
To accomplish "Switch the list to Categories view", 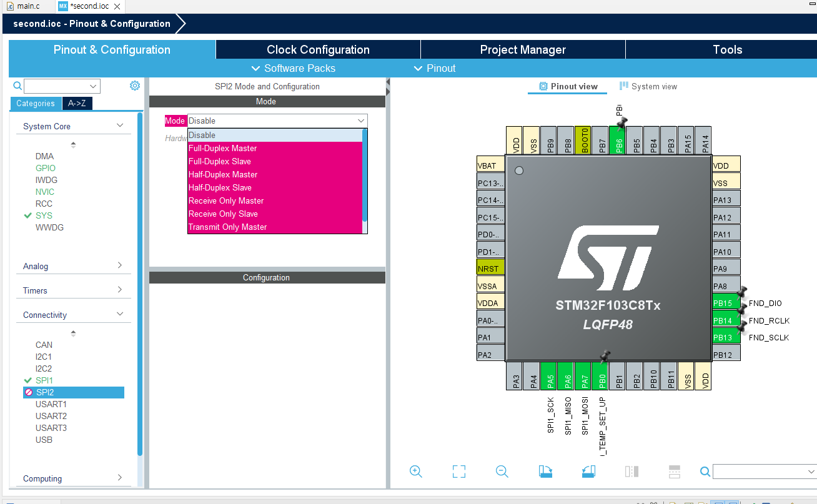I will tap(36, 104).
